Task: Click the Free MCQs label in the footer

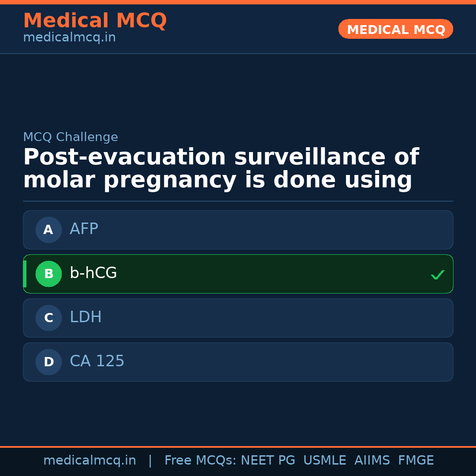Action: click(x=201, y=461)
